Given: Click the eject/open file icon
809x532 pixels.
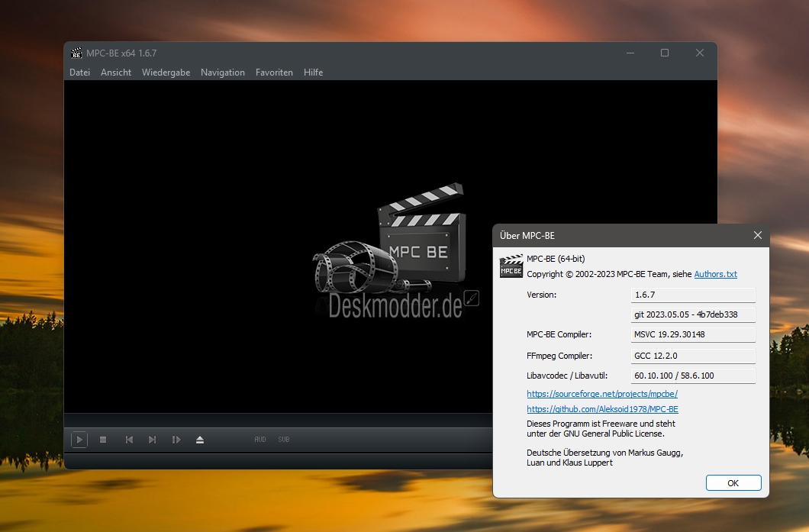Looking at the screenshot, I should [200, 440].
